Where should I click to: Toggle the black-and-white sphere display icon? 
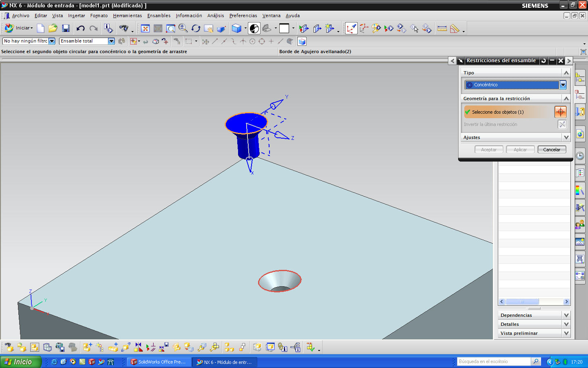254,28
